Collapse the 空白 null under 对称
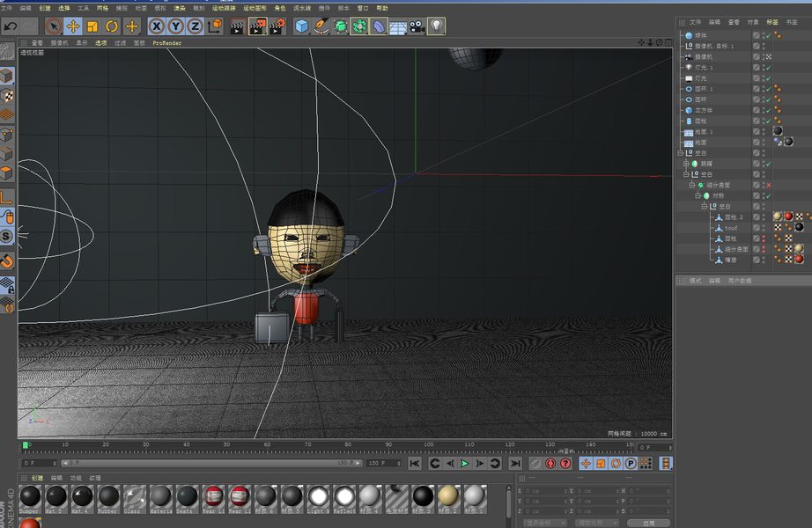The image size is (812, 528). (705, 206)
